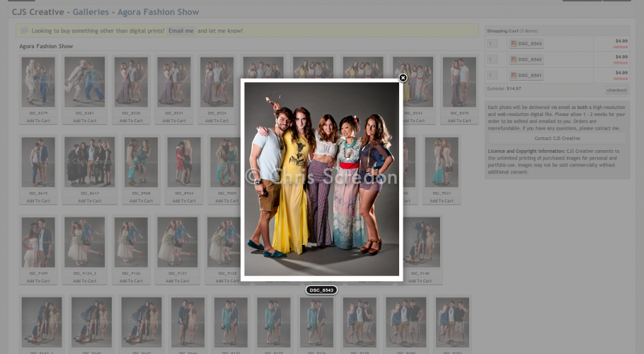
Task: Click the DSC_8543 caption label below photo
Action: [321, 290]
